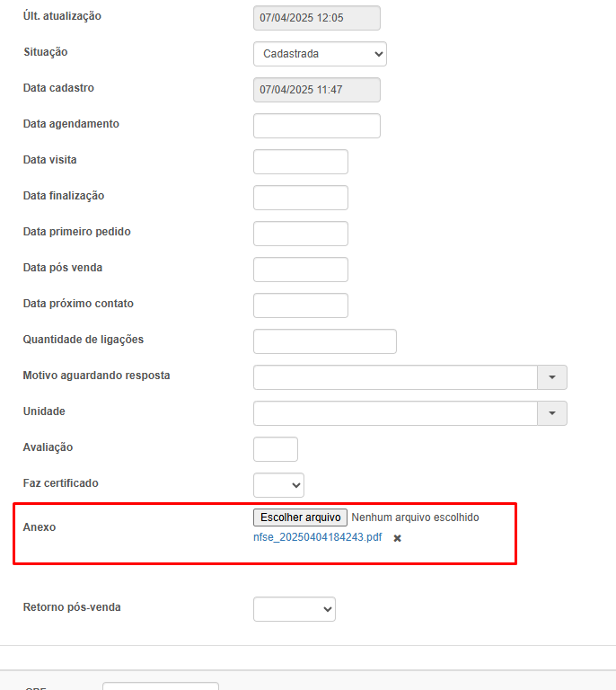Image resolution: width=616 pixels, height=690 pixels.
Task: Click the Quantidade de ligações field
Action: coord(325,341)
